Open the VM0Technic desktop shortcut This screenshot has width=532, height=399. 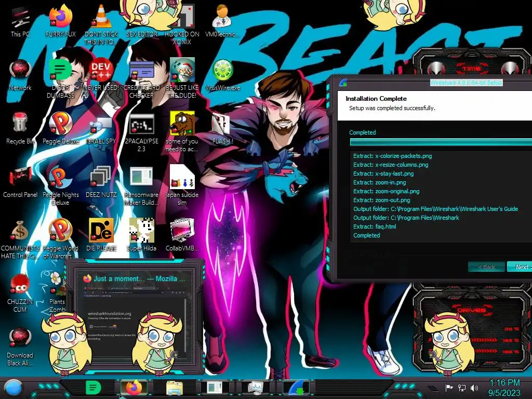pyautogui.click(x=222, y=21)
